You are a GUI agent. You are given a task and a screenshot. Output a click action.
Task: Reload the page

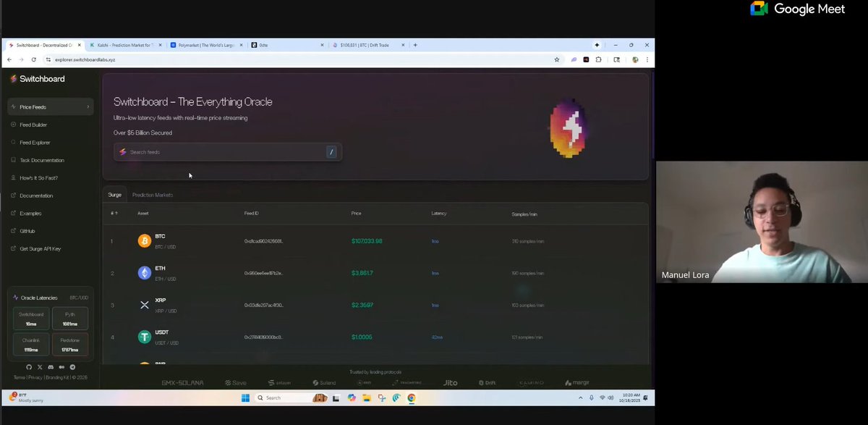33,59
